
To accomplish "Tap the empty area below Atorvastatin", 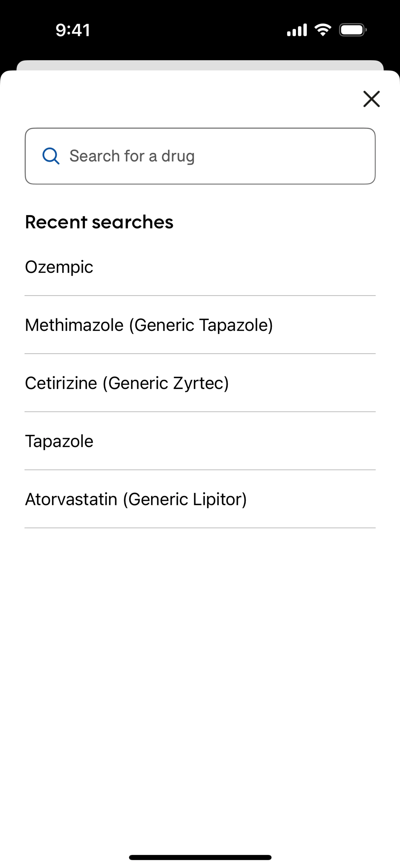I will (200, 657).
